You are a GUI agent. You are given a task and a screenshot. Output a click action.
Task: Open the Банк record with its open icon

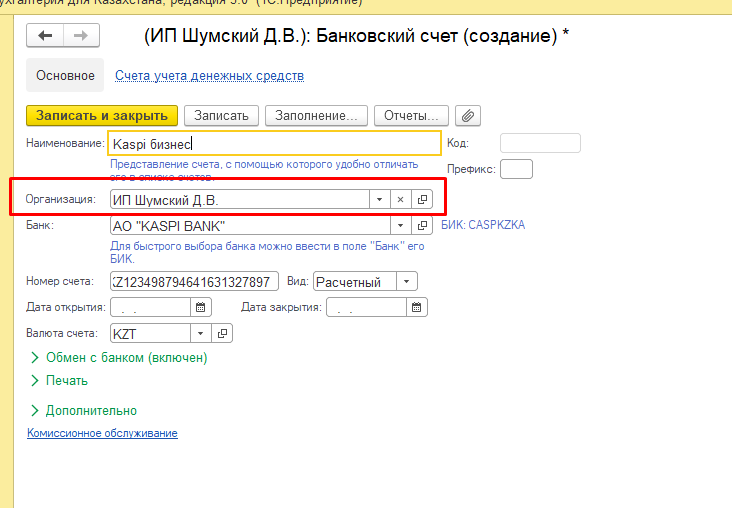(422, 226)
